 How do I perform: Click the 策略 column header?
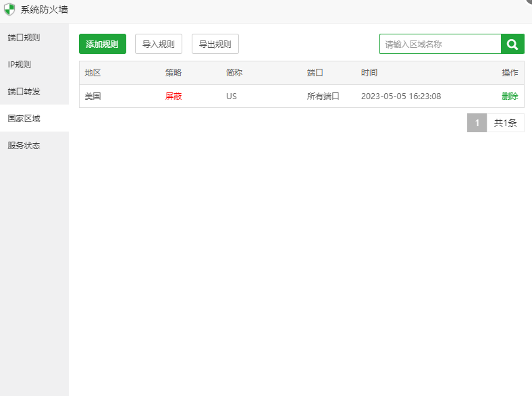point(174,73)
